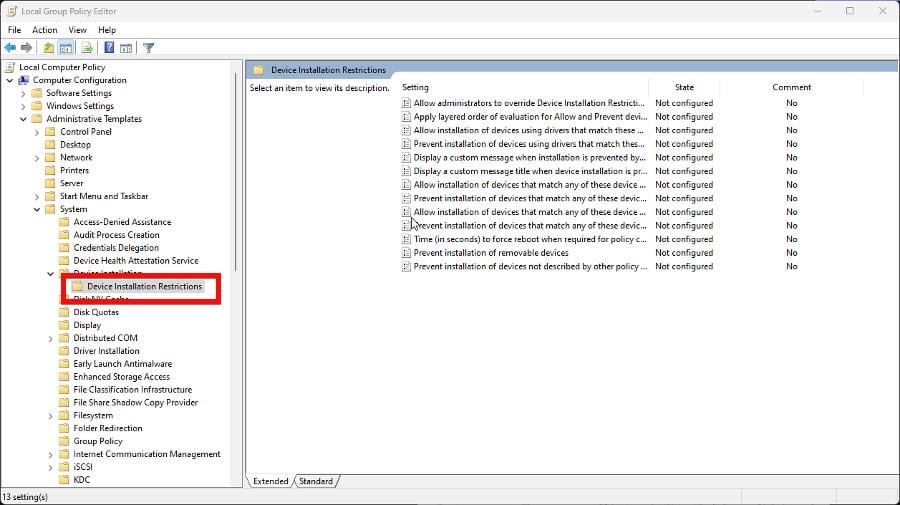
Task: Toggle Show/Hide Console Tree toolbar icon
Action: (66, 48)
